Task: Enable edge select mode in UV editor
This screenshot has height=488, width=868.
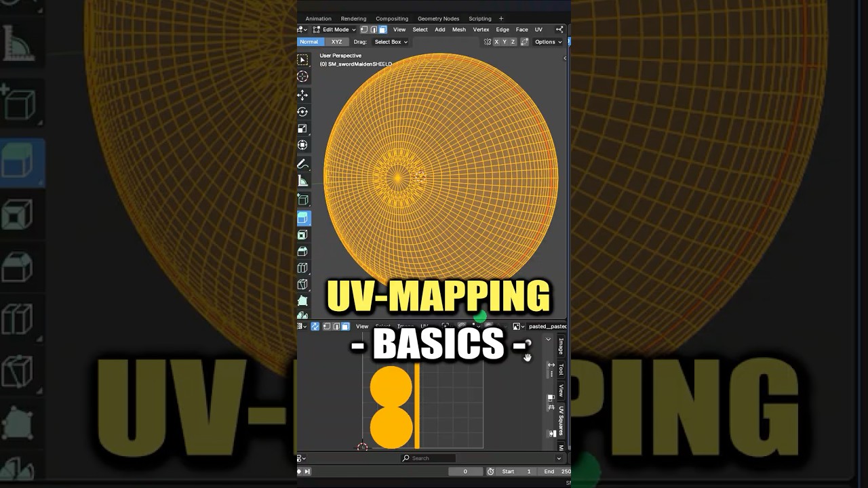Action: point(336,327)
